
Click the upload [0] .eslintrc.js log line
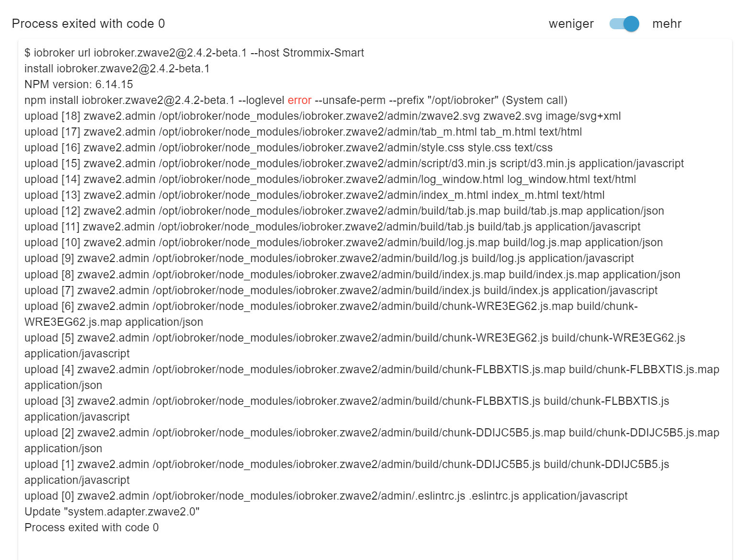coord(326,496)
